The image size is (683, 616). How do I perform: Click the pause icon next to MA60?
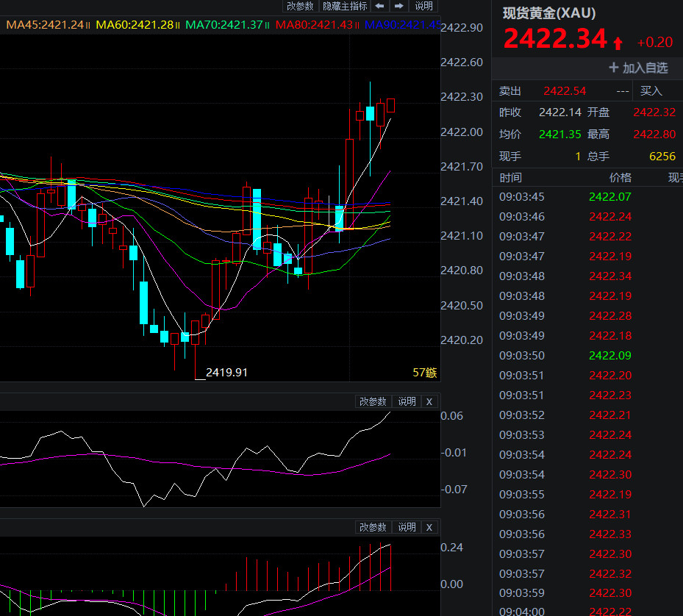pyautogui.click(x=178, y=25)
